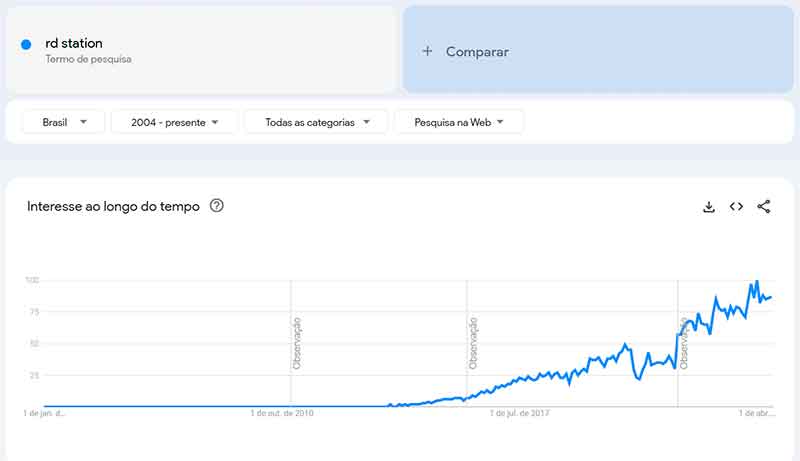
Task: Click the blue dot beside rd station
Action: coord(26,44)
